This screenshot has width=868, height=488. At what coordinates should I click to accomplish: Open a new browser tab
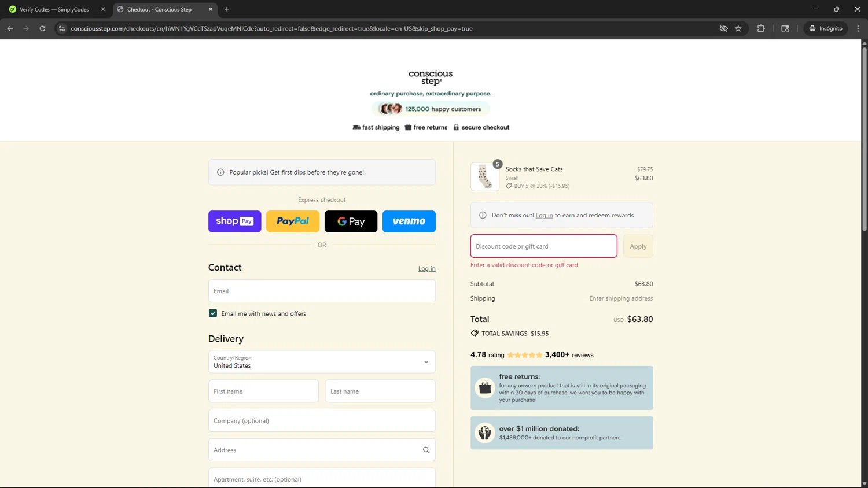click(227, 9)
